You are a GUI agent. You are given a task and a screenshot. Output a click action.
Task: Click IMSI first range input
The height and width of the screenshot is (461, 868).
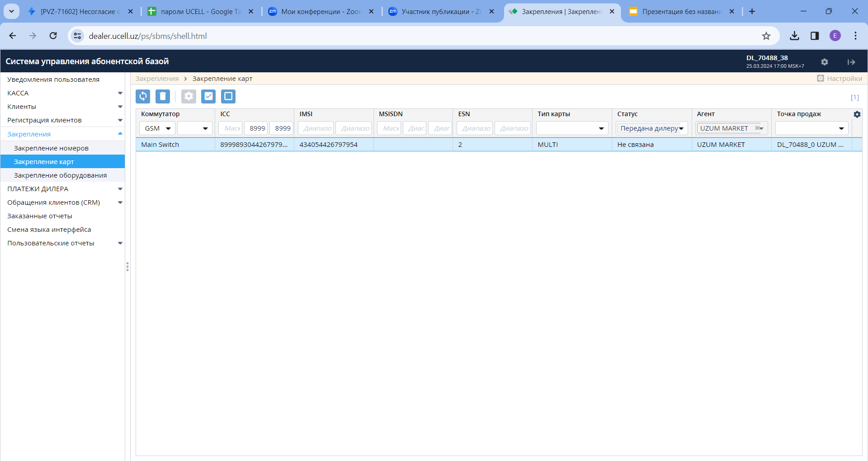pos(316,128)
